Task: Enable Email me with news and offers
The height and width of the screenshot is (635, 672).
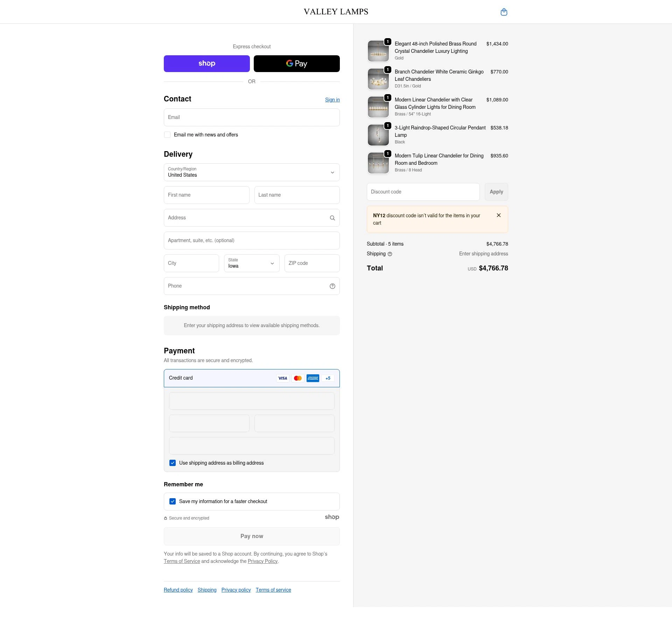Action: [x=167, y=134]
